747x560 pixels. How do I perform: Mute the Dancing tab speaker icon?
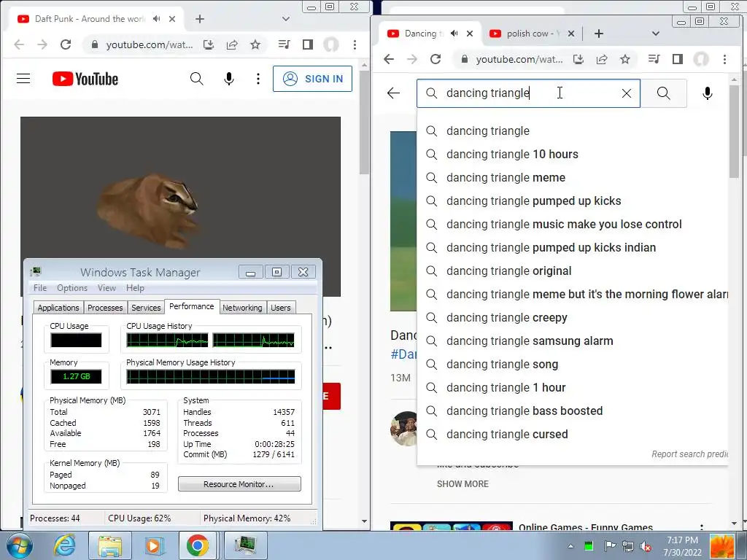pos(454,34)
